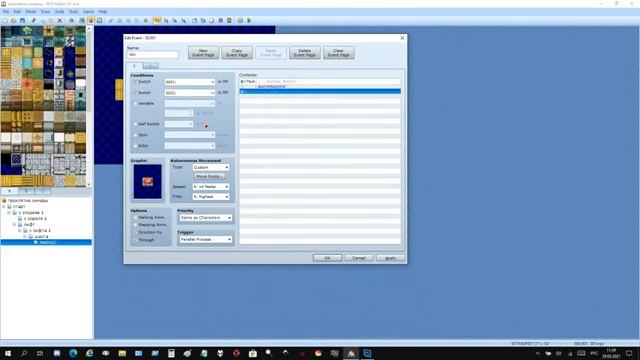Viewport: 640px width, 360px height.
Task: Toggle the second Switch condition checkbox
Action: point(136,93)
